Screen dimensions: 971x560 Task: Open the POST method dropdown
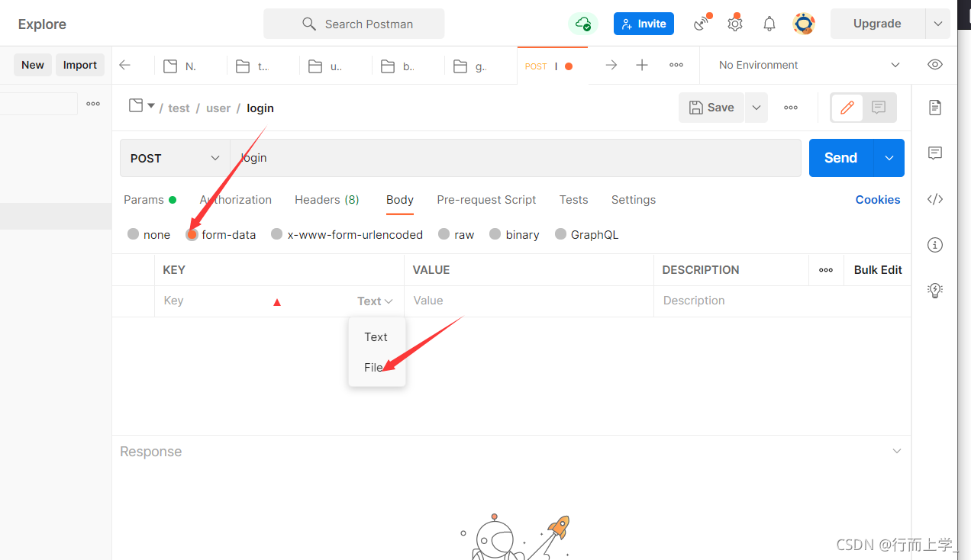[175, 158]
